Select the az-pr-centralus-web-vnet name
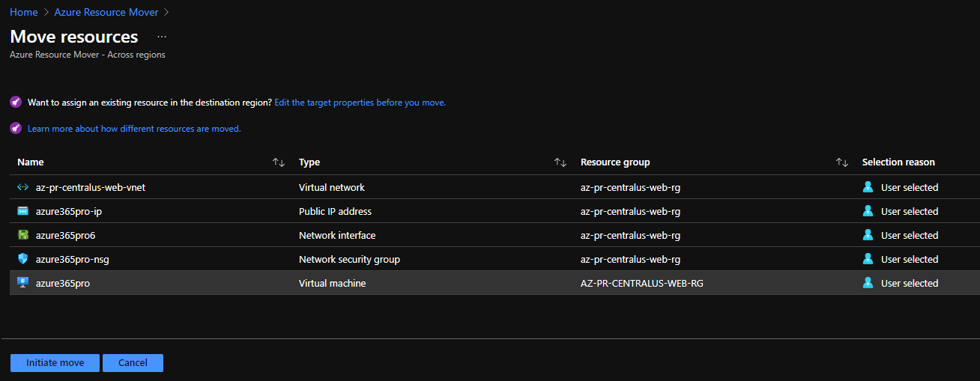The image size is (980, 381). click(x=91, y=187)
